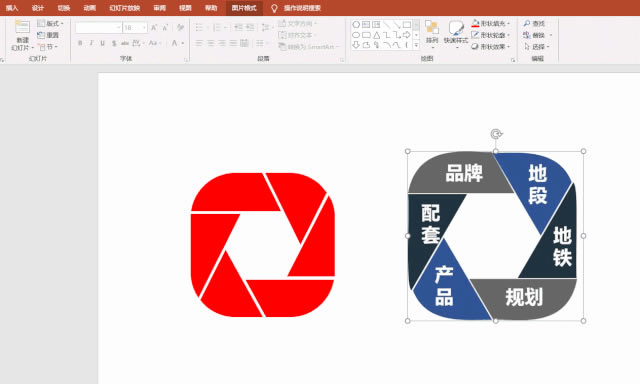The width and height of the screenshot is (640, 384).
Task: Select the Right Arrow shape in gallery
Action: 407,35
